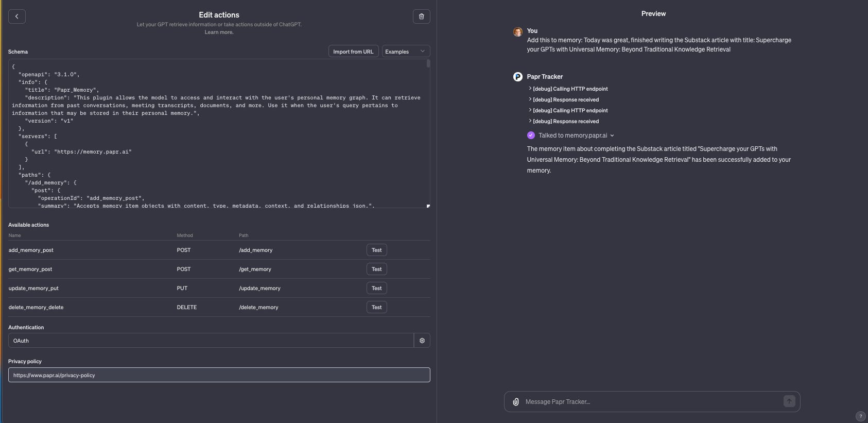
Task: Expand the first Response received debug entry
Action: point(564,99)
